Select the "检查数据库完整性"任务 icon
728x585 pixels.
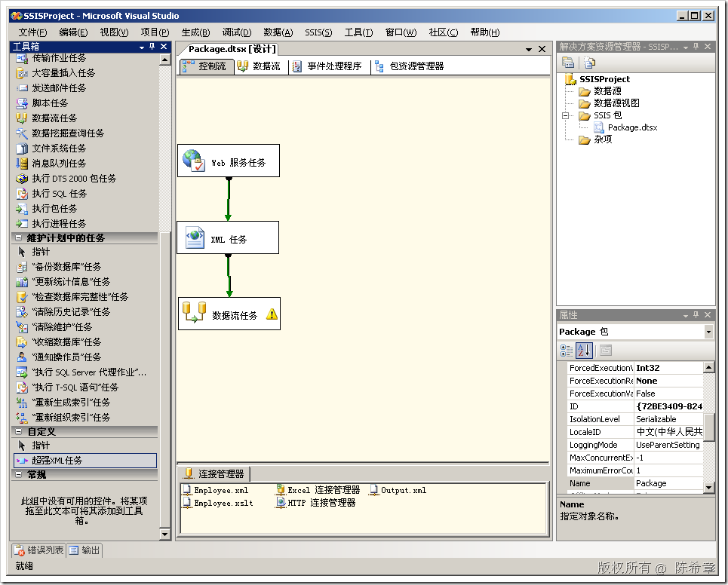click(22, 297)
